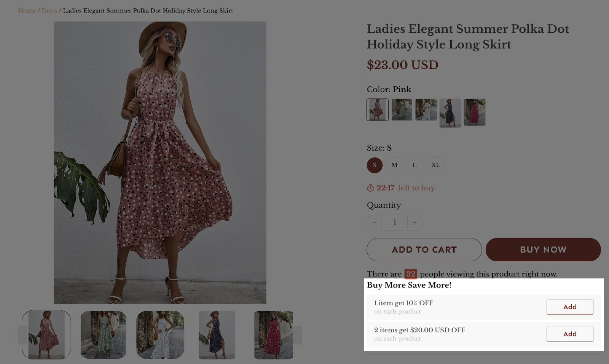Image resolution: width=609 pixels, height=364 pixels.
Task: Increase quantity with the plus button
Action: click(x=415, y=223)
